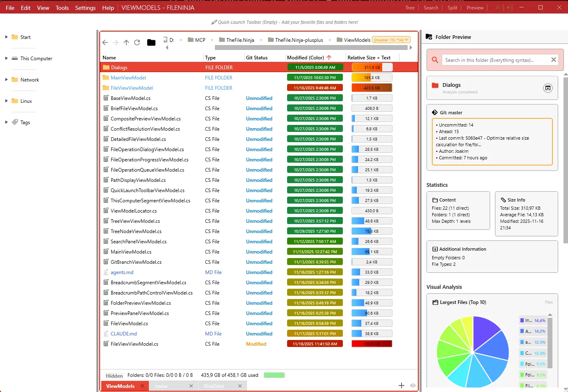
Task: Click the magnifier icon in folder search box
Action: [x=435, y=60]
